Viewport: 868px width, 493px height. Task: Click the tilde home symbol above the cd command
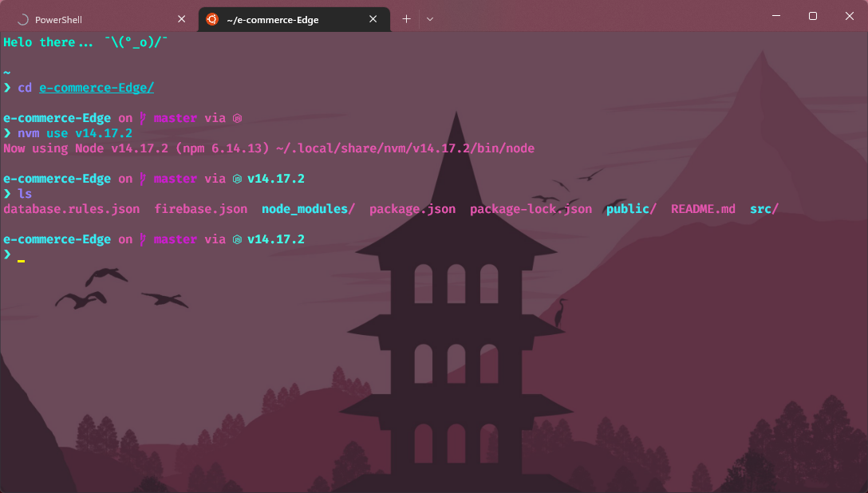tap(6, 72)
